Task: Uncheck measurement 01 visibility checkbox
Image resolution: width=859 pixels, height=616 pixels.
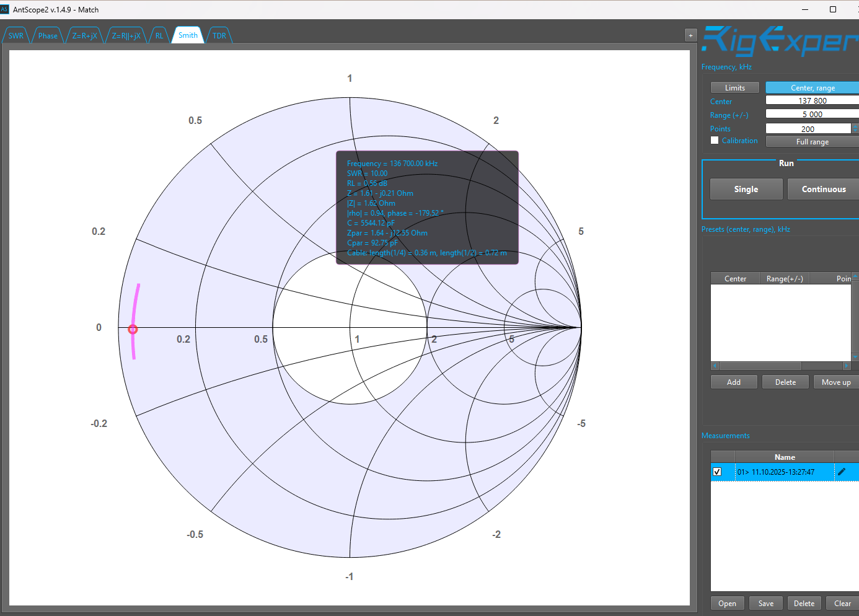Action: 717,472
